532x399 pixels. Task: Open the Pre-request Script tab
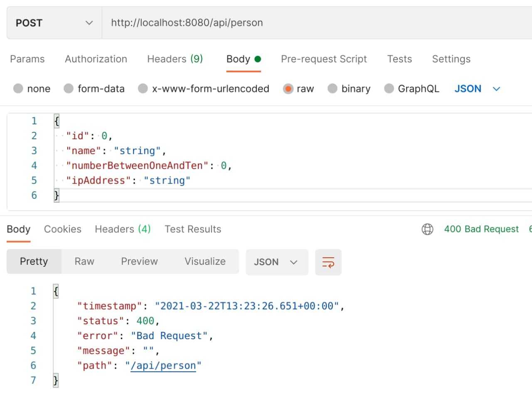324,59
